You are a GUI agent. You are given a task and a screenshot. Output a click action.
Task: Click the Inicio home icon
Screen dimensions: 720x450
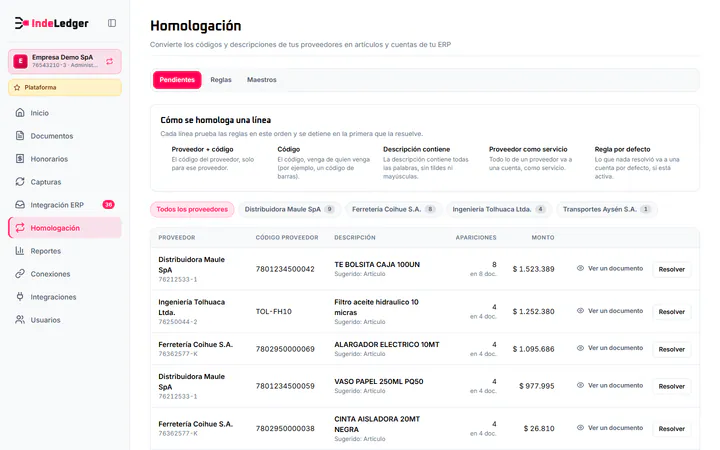point(20,112)
